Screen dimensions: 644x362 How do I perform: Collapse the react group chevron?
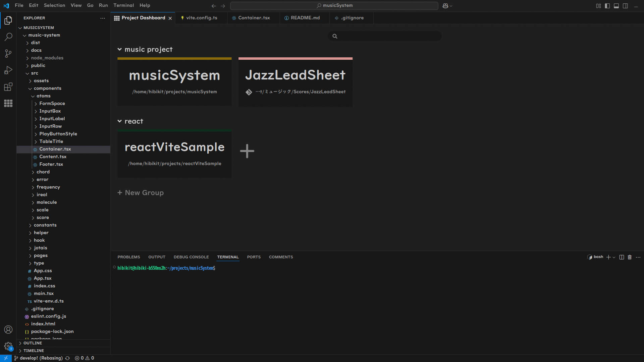pos(120,121)
